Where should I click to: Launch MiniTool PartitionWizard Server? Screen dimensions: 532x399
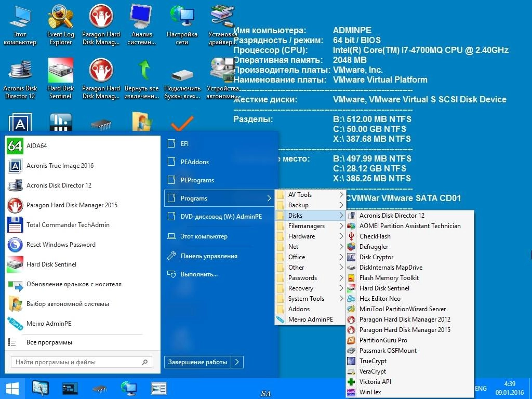410,309
